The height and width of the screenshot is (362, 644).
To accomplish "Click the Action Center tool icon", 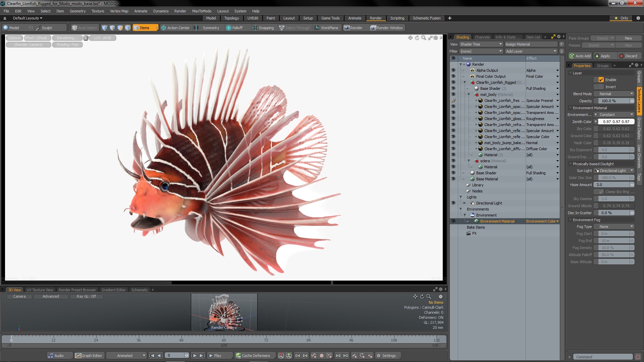I will pos(164,28).
